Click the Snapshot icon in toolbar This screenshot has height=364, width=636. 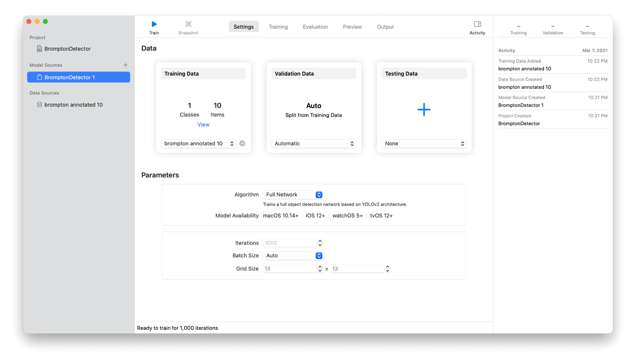coord(188,24)
